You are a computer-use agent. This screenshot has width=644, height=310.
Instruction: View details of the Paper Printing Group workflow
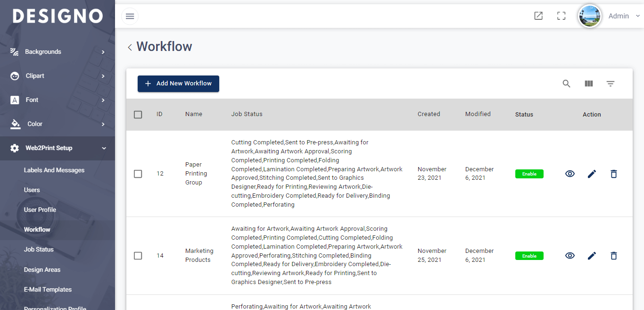tap(570, 174)
